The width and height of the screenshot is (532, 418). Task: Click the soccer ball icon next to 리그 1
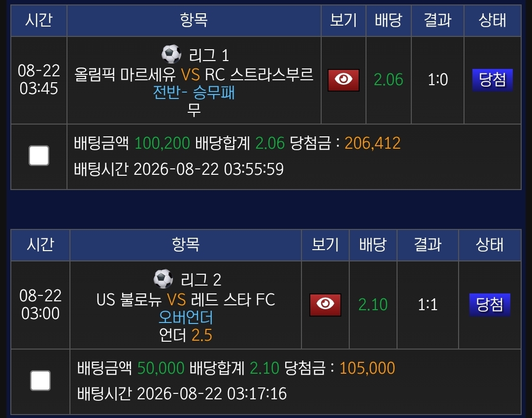coord(171,54)
